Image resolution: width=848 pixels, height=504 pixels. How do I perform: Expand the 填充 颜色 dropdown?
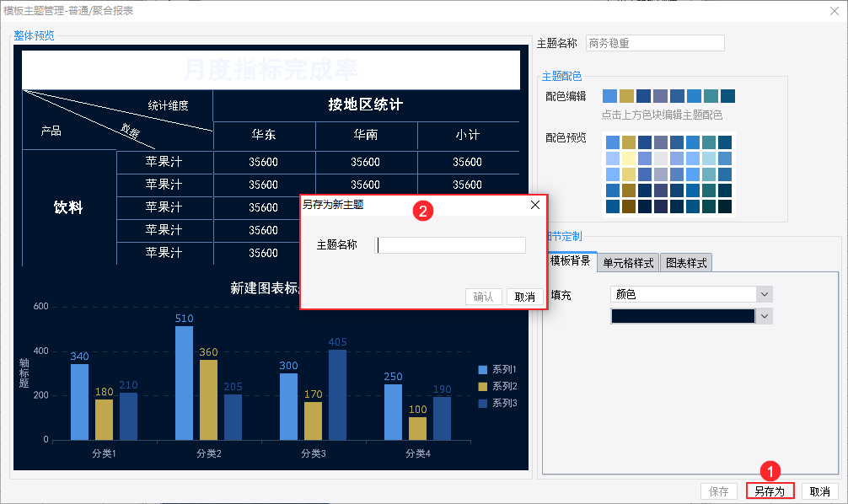click(x=765, y=294)
